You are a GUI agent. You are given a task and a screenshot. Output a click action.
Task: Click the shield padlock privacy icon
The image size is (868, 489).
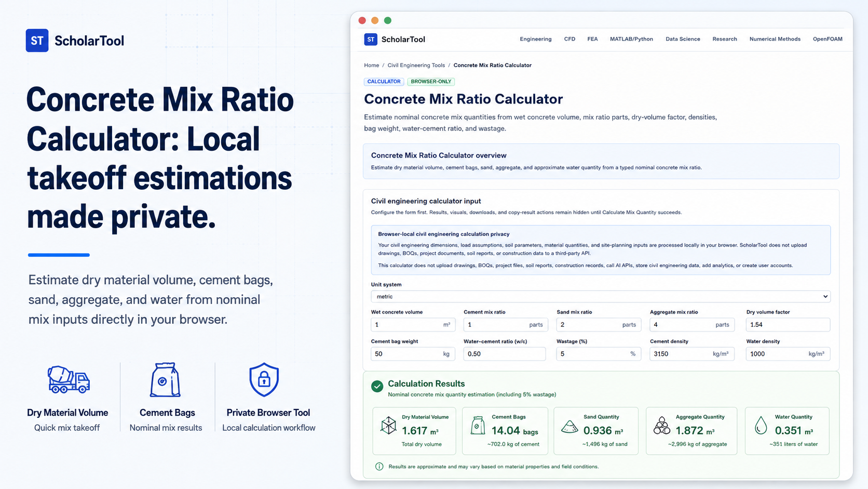click(x=264, y=379)
